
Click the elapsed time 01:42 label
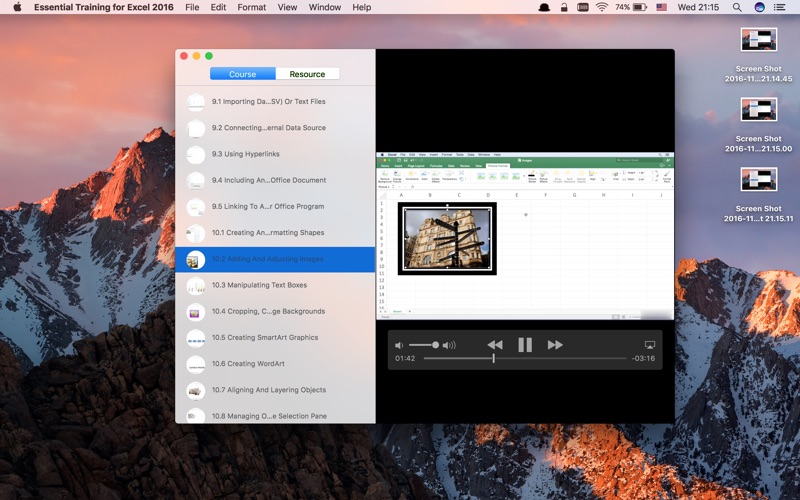(x=405, y=358)
